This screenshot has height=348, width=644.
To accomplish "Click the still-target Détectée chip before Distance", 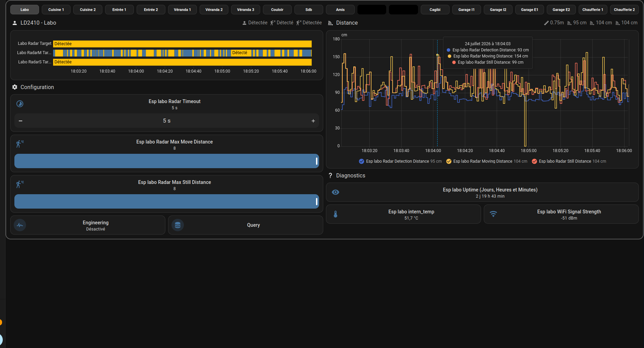I will pyautogui.click(x=309, y=23).
